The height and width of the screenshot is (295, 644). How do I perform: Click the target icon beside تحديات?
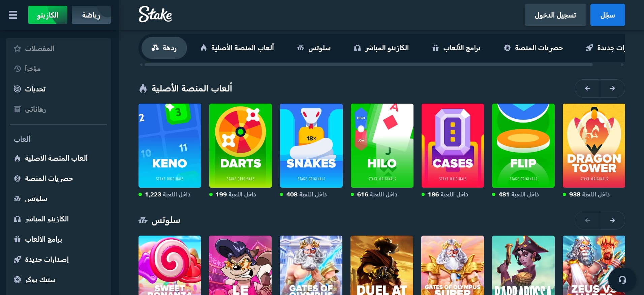click(x=17, y=89)
